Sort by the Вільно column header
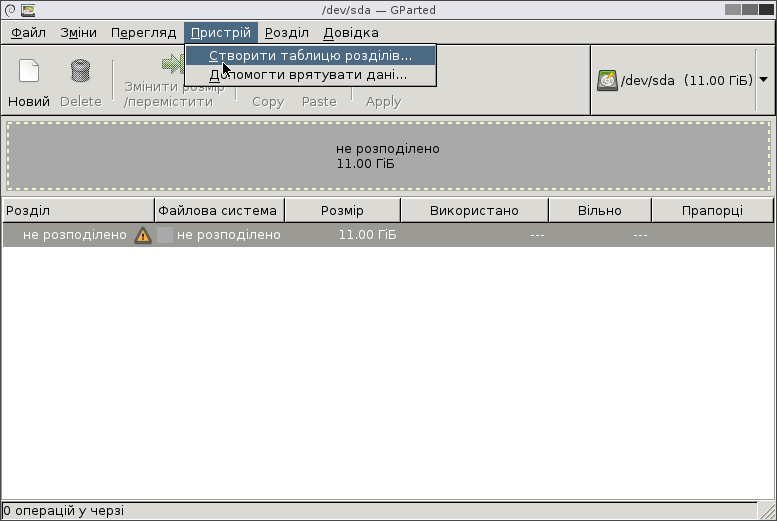The height and width of the screenshot is (521, 777). (x=600, y=211)
